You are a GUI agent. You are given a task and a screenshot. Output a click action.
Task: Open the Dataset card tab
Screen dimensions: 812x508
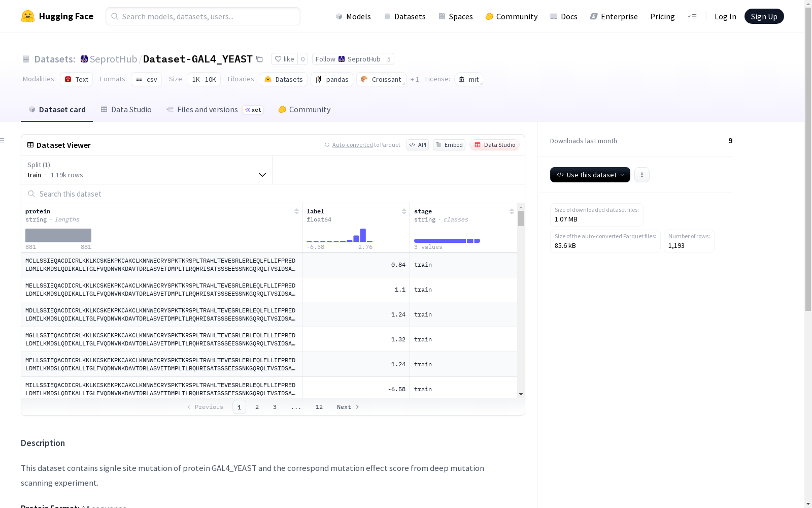(x=57, y=110)
